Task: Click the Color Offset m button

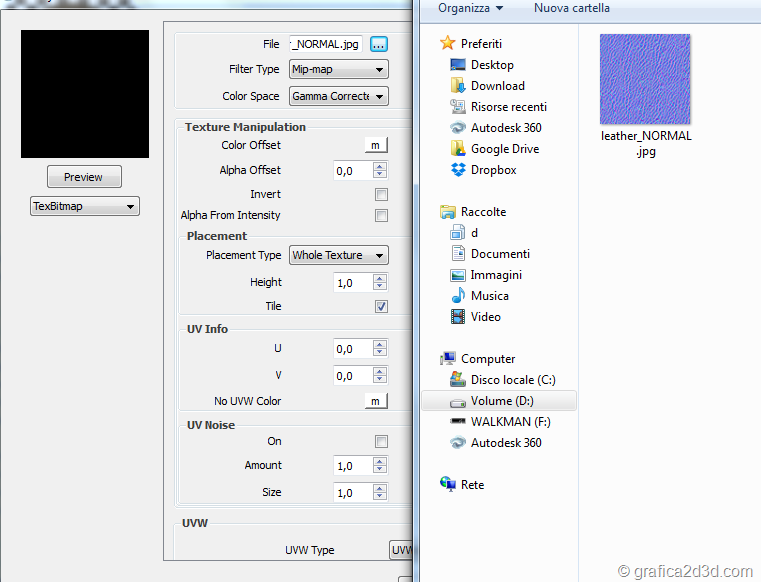Action: pyautogui.click(x=375, y=146)
